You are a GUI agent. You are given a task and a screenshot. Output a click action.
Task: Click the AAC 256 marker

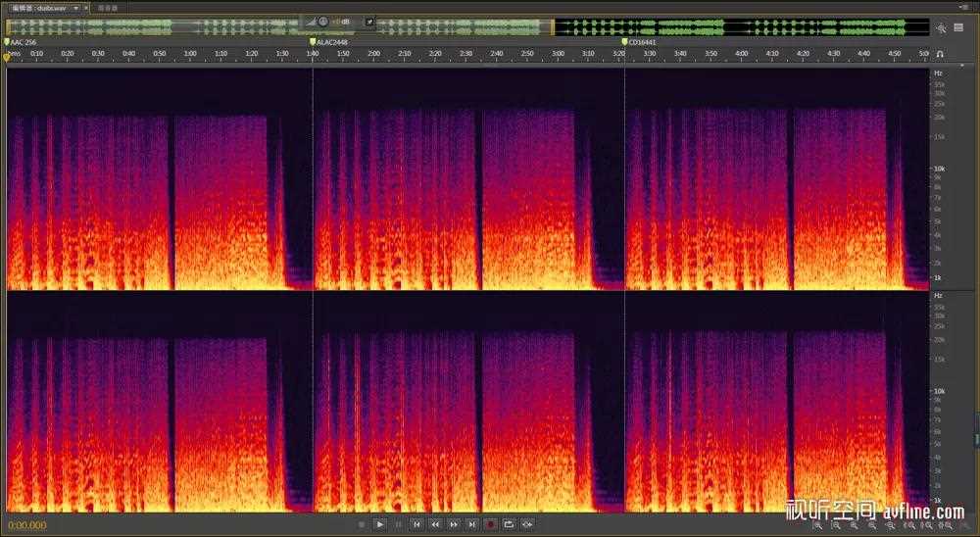pyautogui.click(x=23, y=42)
